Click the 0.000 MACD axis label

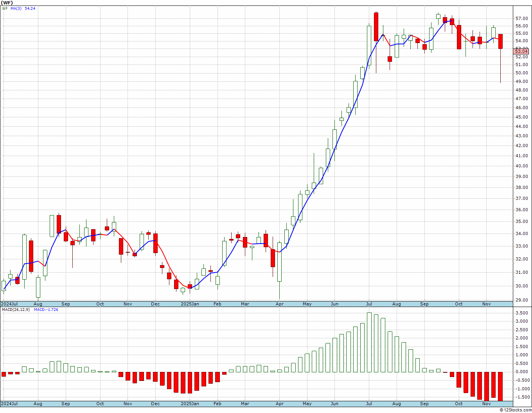[522, 372]
